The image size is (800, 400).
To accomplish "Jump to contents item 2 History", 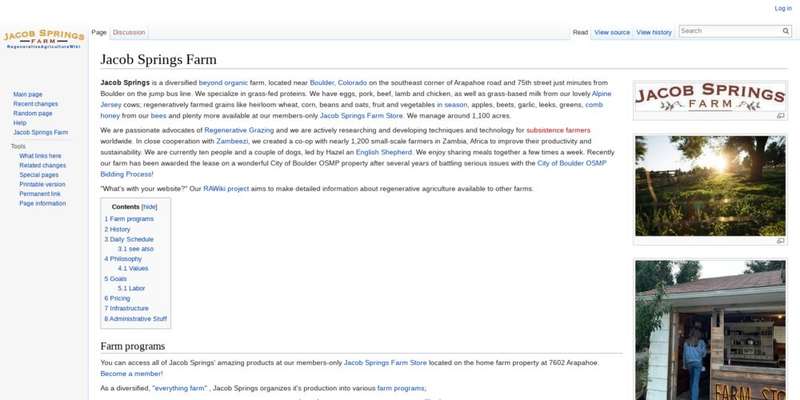I will pos(117,230).
